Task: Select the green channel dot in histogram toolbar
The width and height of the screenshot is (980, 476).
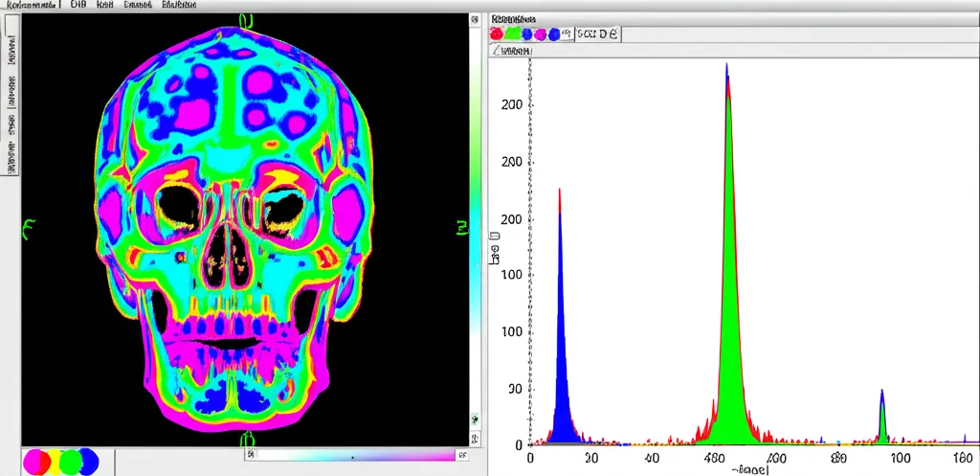Action: (511, 34)
